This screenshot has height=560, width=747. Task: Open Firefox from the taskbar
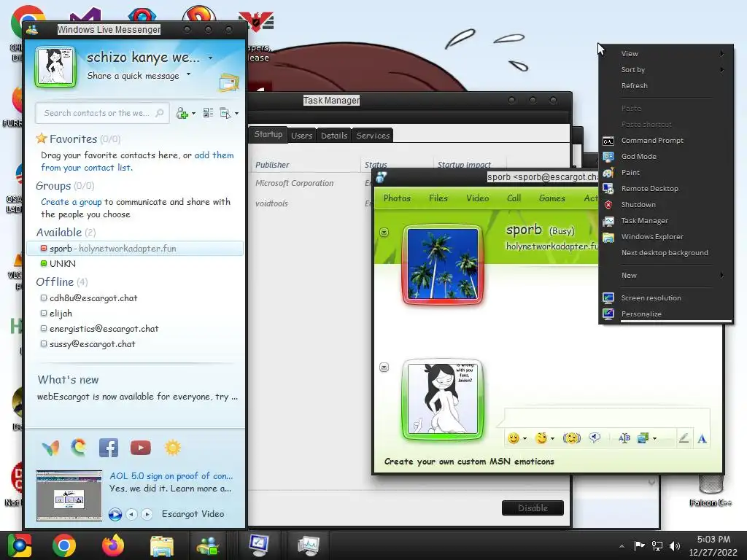pyautogui.click(x=113, y=545)
